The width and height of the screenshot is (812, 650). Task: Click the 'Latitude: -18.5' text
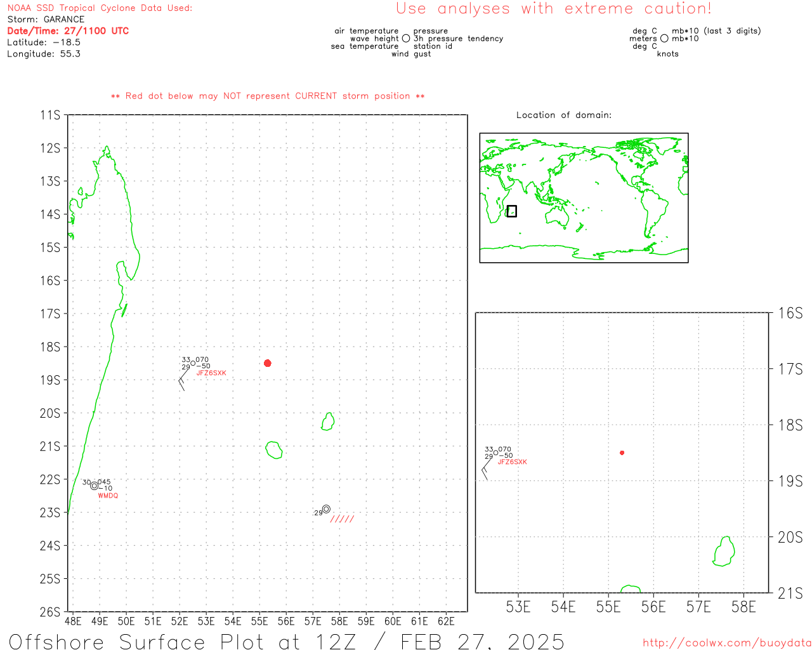pos(44,43)
